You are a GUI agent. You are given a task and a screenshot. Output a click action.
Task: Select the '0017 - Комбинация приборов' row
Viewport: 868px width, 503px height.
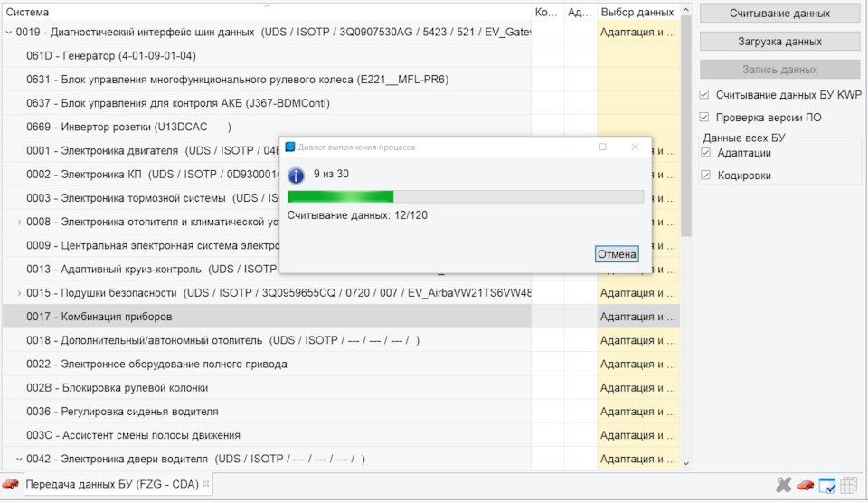[x=267, y=317]
